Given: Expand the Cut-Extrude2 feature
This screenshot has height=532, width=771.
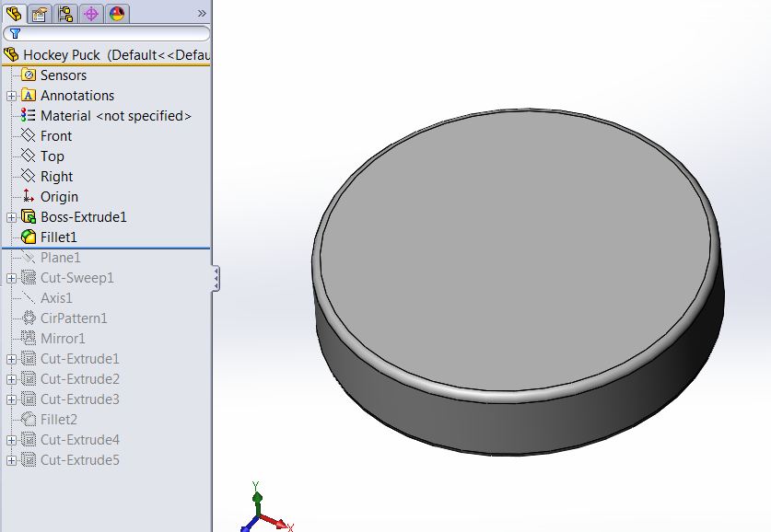Looking at the screenshot, I should (11, 379).
